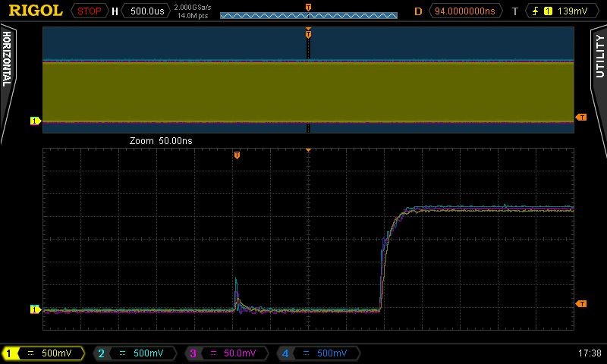Click the RIGOL logo
Screen dimensions: 607x364
pyautogui.click(x=36, y=11)
